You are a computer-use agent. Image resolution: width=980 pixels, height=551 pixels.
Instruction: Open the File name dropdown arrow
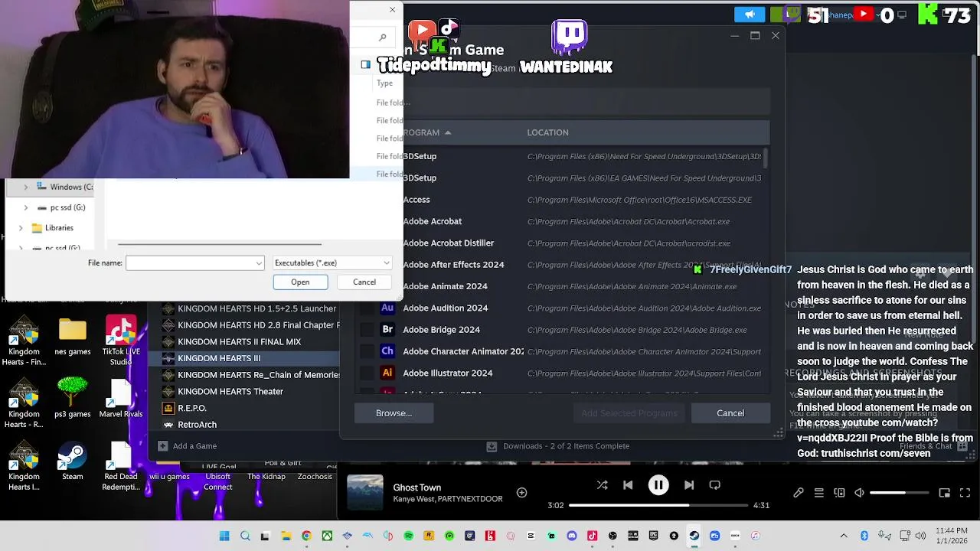click(259, 262)
